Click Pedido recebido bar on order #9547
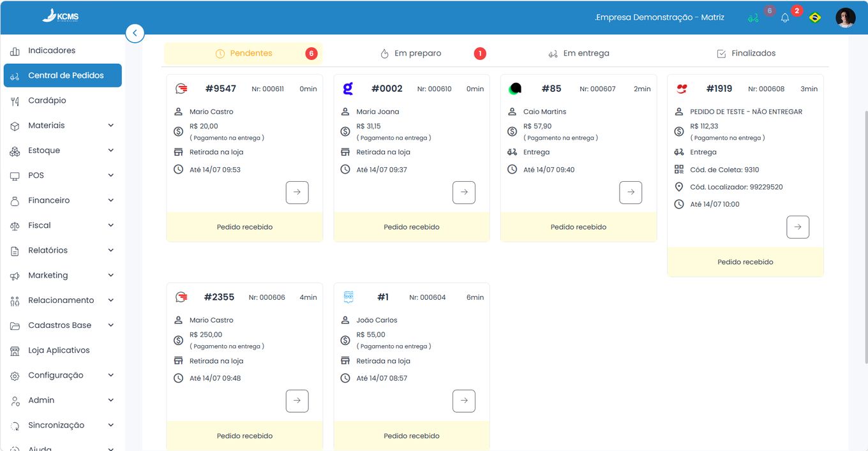Screen dimensions: 868x451 point(244,227)
